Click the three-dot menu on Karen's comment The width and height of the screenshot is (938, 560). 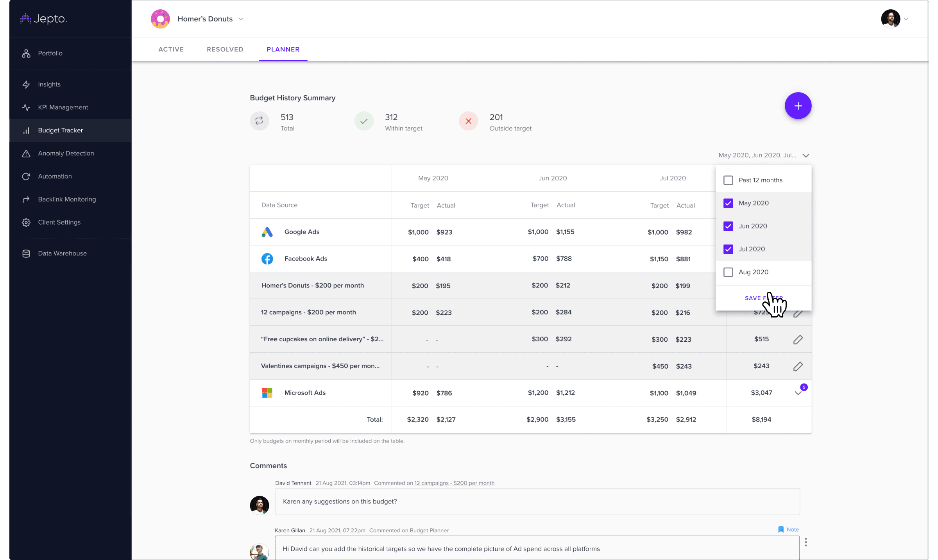click(x=806, y=542)
